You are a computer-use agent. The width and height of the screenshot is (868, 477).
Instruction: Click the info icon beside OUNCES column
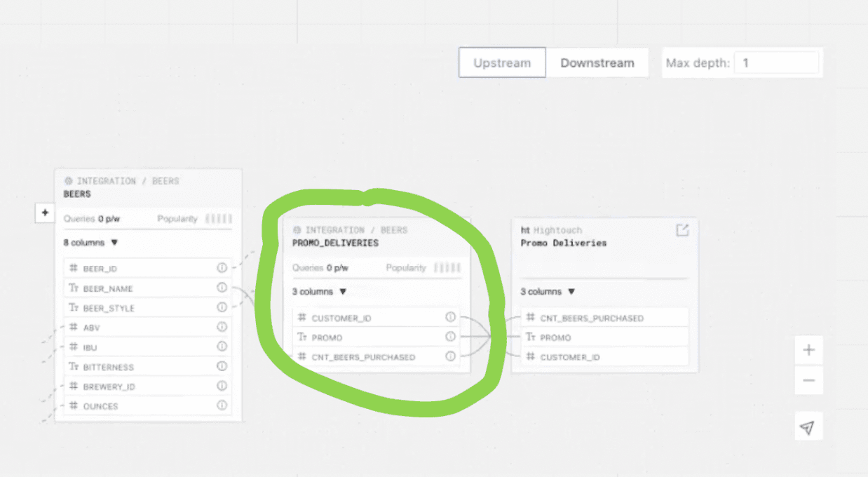pos(222,405)
